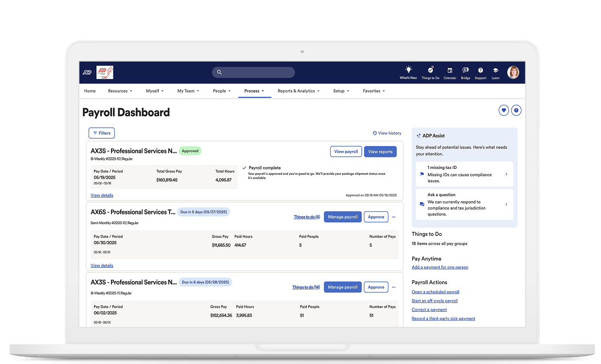The height and width of the screenshot is (364, 601).
Task: Click the Things to Do checkmark icon
Action: click(430, 70)
